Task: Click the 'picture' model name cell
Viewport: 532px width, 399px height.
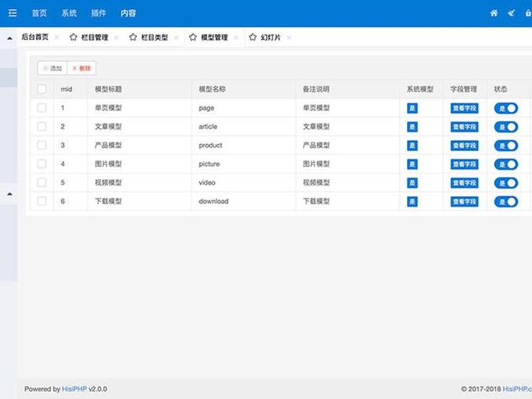Action: point(209,164)
